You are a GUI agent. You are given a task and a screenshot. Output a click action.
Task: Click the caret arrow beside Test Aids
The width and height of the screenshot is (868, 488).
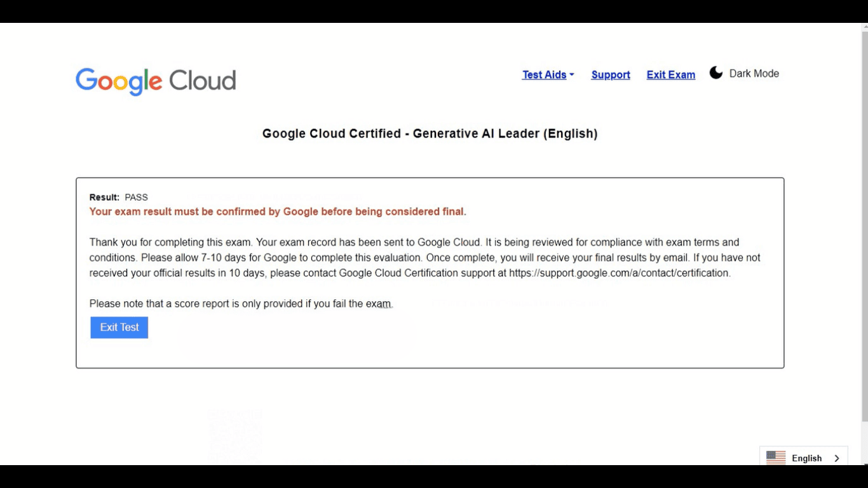(x=572, y=75)
